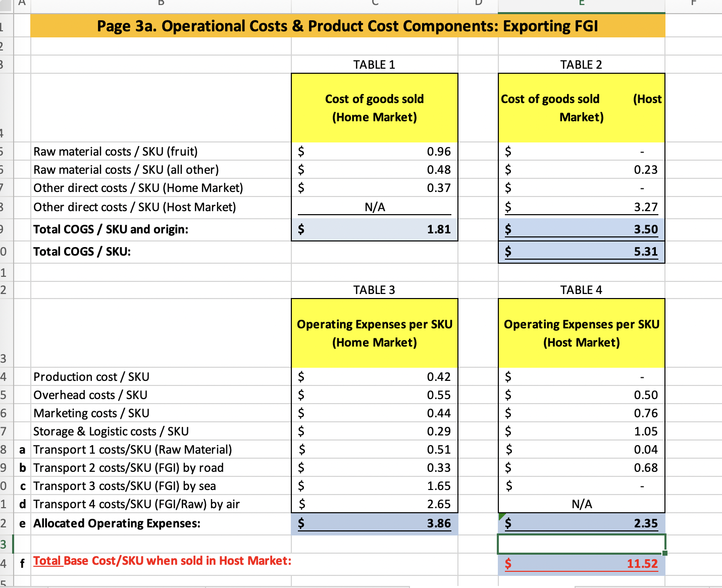722x588 pixels.
Task: Click 'Storage & Logistic costs / SKU' label
Action: 111,431
